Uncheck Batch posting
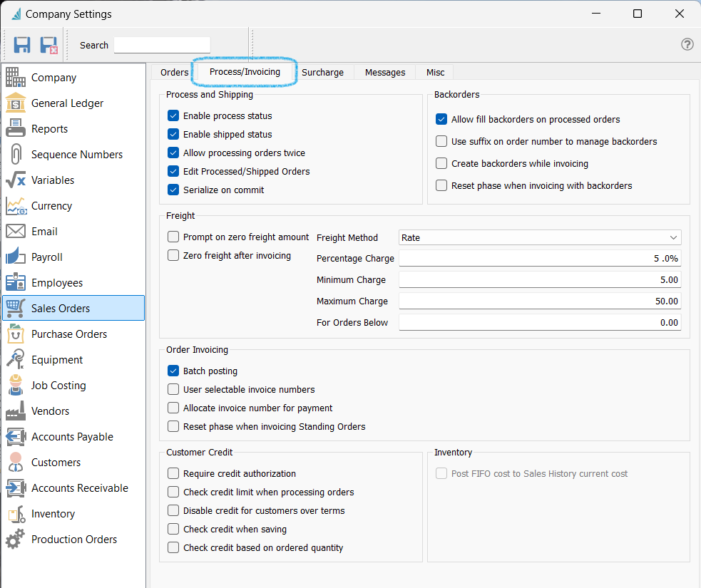The height and width of the screenshot is (588, 701). pos(173,371)
